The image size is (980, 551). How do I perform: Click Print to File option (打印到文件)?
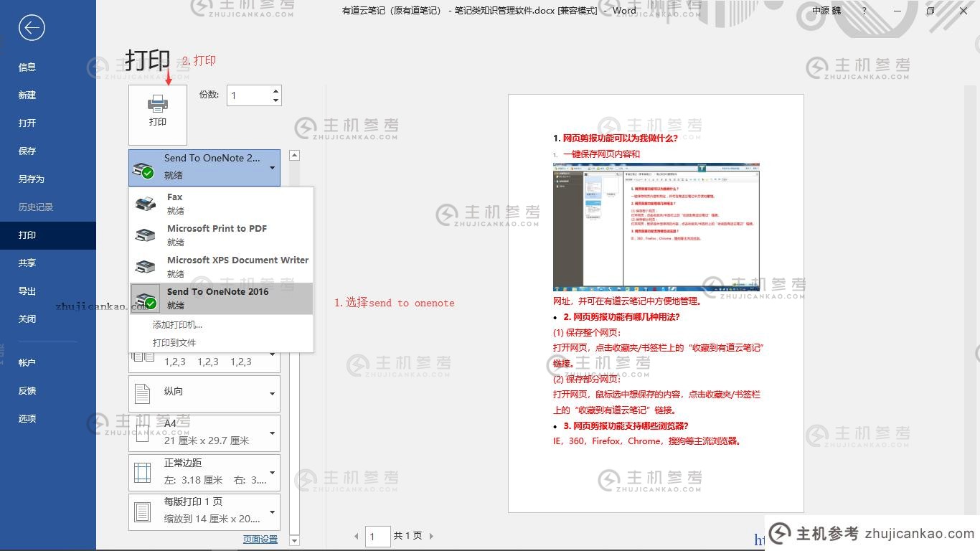(174, 343)
